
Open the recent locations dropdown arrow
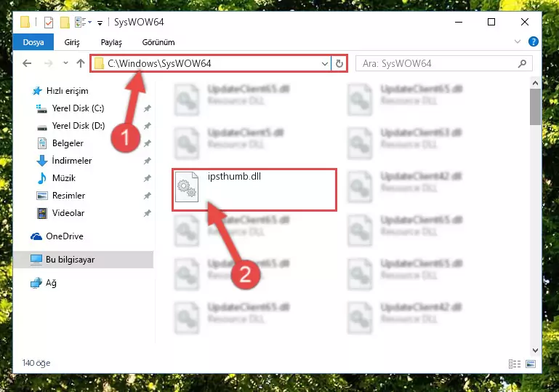point(65,63)
